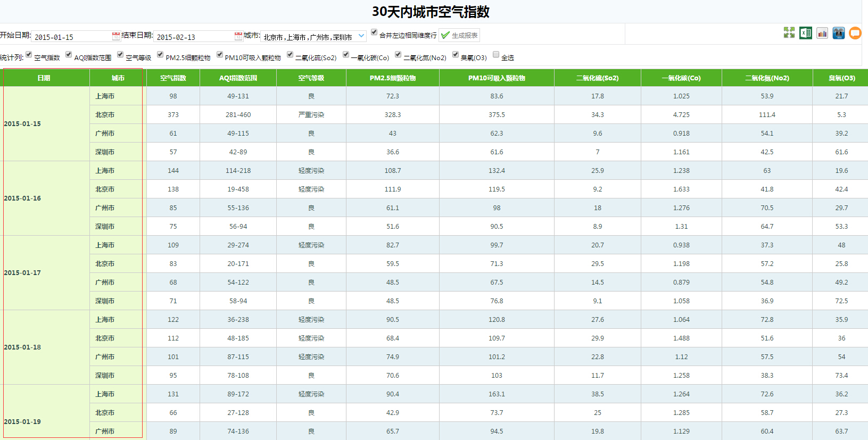Viewport: 868px width, 440px height.
Task: Open the bar chart view icon
Action: [822, 33]
